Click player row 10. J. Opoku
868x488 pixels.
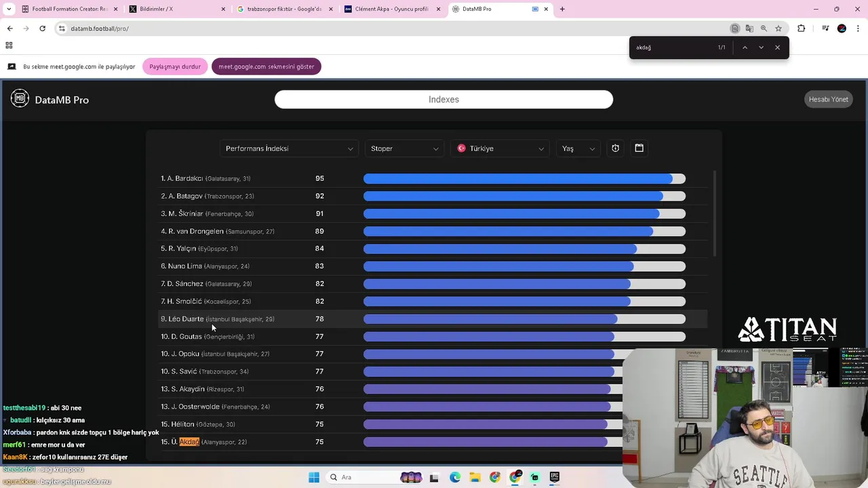pyautogui.click(x=391, y=354)
